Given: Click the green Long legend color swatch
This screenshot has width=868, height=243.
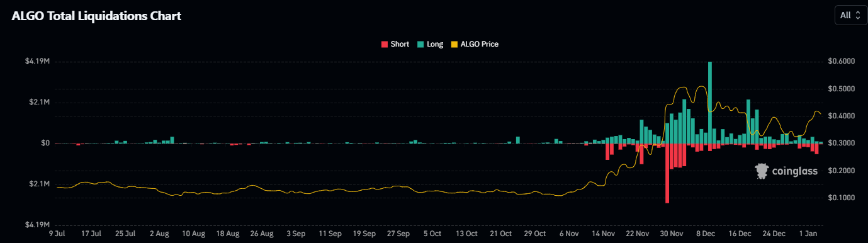Looking at the screenshot, I should pyautogui.click(x=420, y=44).
